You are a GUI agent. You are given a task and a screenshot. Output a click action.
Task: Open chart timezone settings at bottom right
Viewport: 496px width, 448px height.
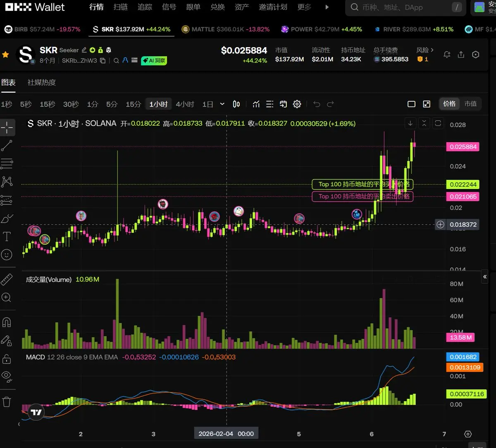(x=468, y=434)
